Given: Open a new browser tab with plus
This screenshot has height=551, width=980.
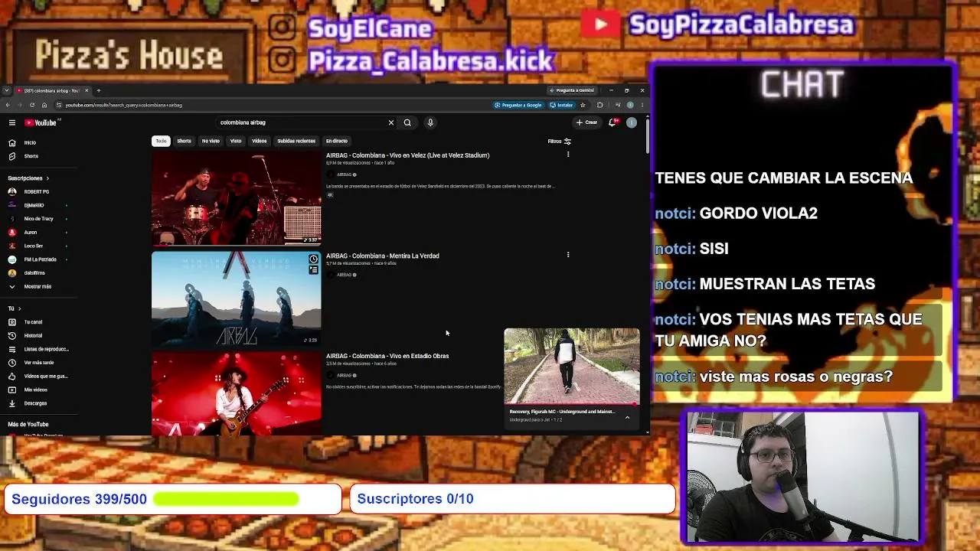Looking at the screenshot, I should (98, 90).
